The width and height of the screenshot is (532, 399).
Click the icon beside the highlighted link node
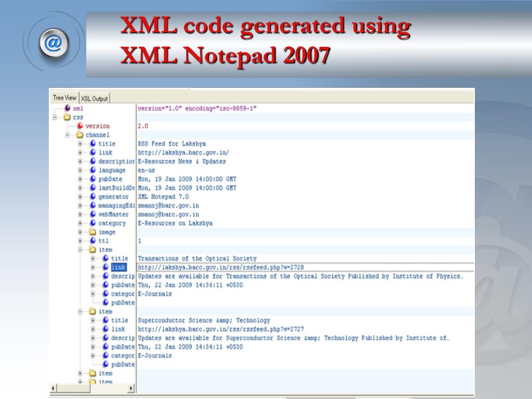click(105, 267)
